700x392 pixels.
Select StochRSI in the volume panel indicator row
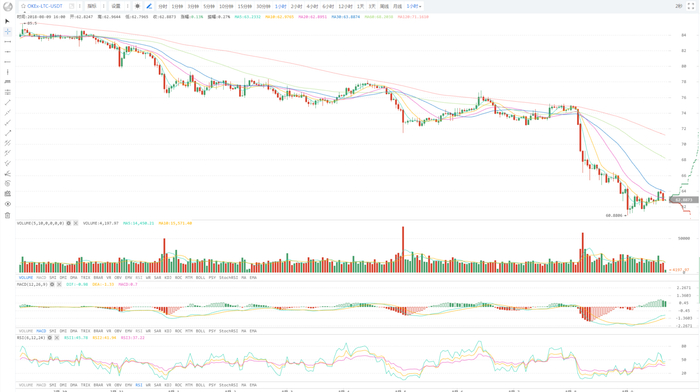pyautogui.click(x=229, y=278)
